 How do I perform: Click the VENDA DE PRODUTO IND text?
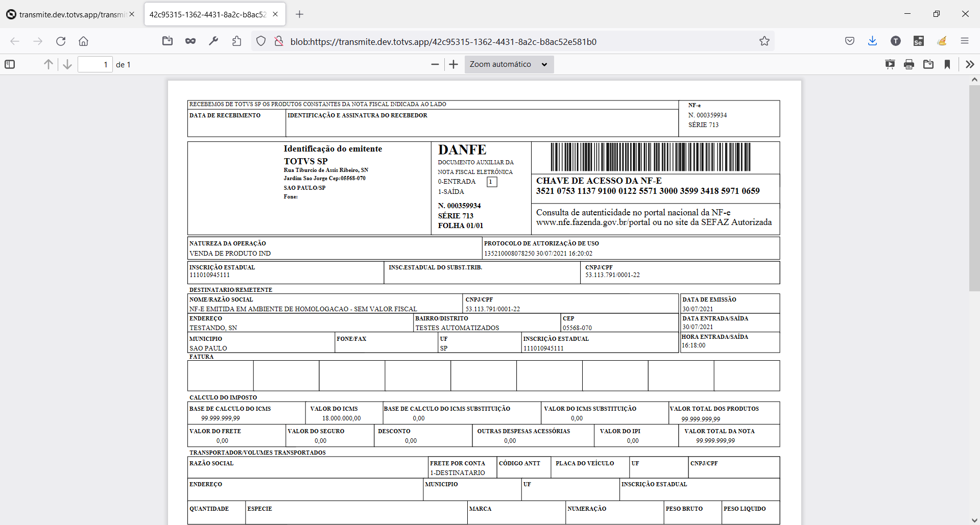(230, 254)
